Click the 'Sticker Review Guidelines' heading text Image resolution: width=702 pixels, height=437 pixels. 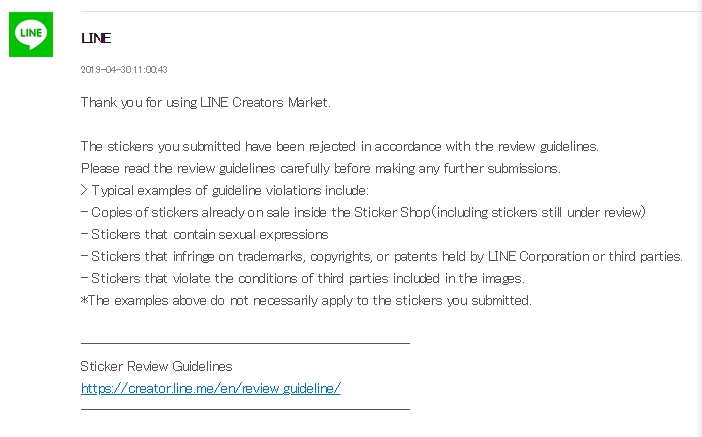(156, 366)
